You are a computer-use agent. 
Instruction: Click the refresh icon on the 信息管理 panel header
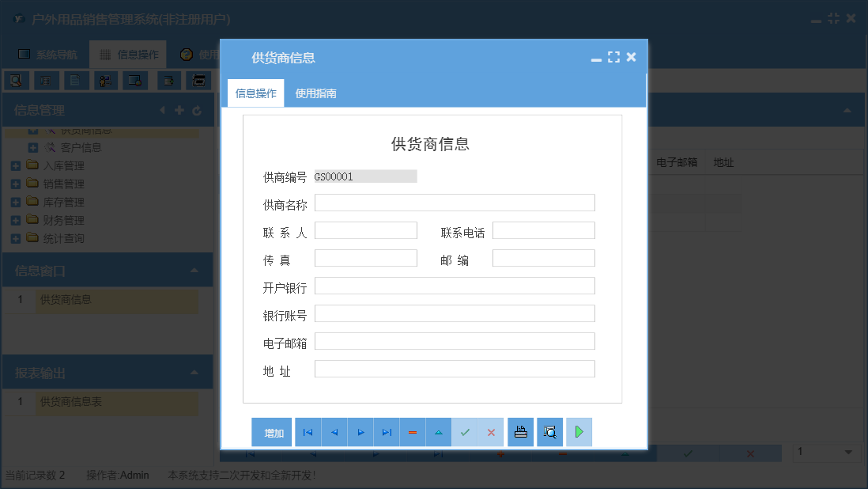196,110
